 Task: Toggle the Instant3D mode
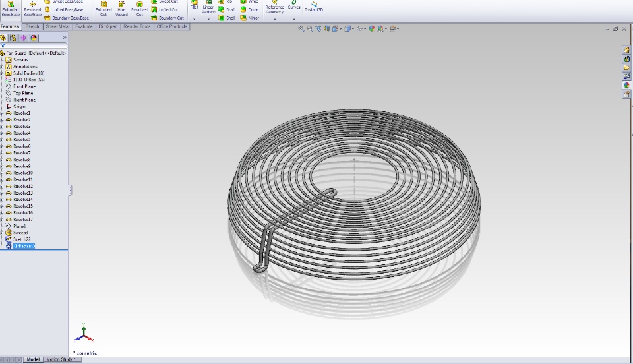pyautogui.click(x=314, y=8)
